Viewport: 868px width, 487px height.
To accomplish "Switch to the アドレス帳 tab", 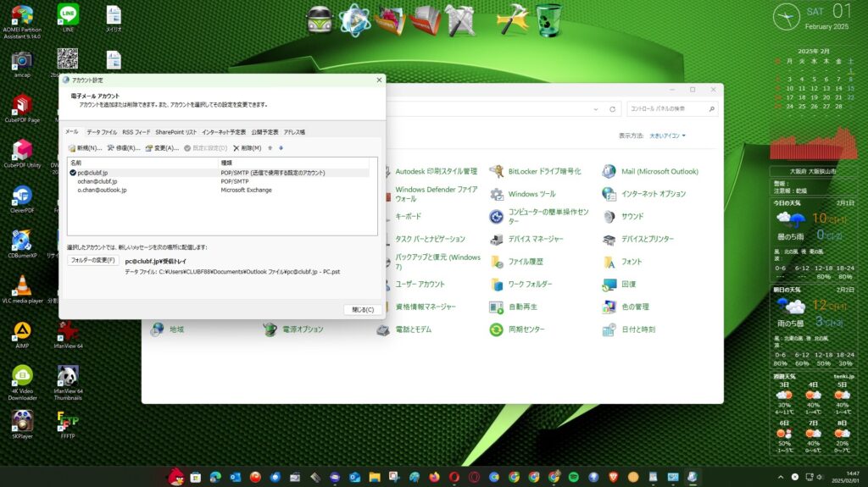I will click(294, 132).
